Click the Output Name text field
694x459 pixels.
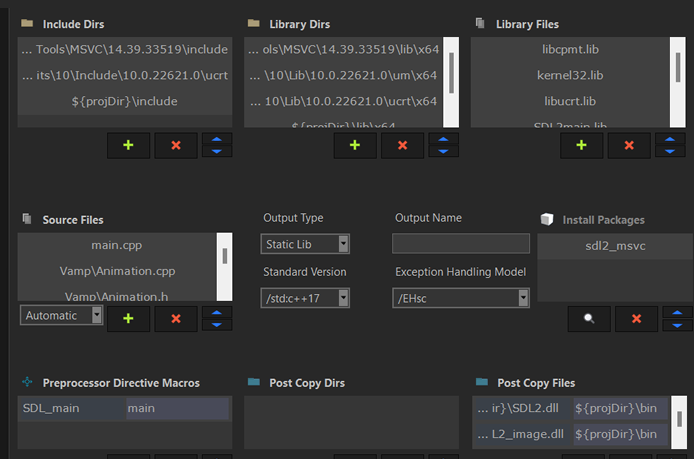point(460,244)
